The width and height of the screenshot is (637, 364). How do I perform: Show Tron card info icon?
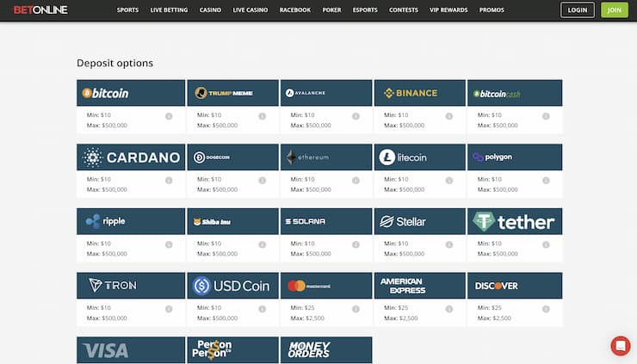pyautogui.click(x=169, y=309)
